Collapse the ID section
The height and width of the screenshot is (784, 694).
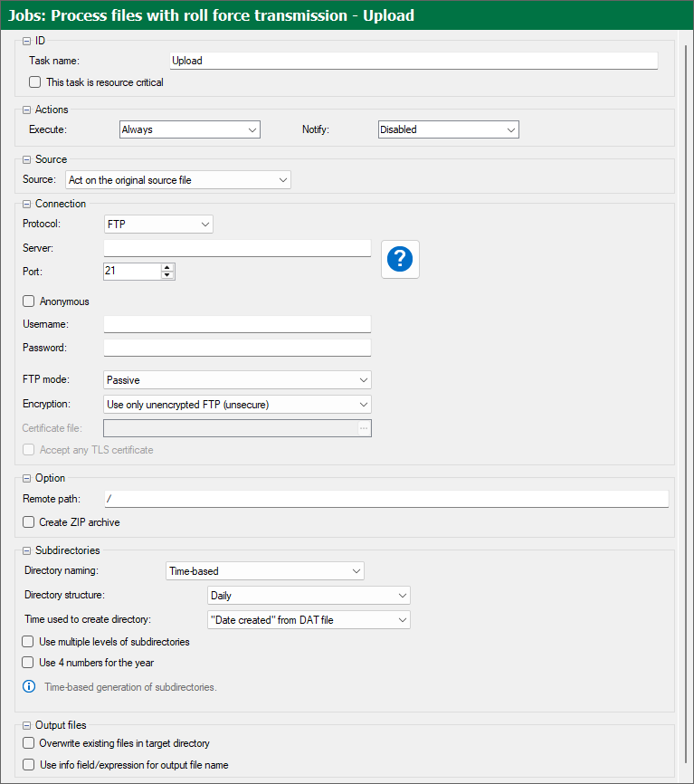26,41
